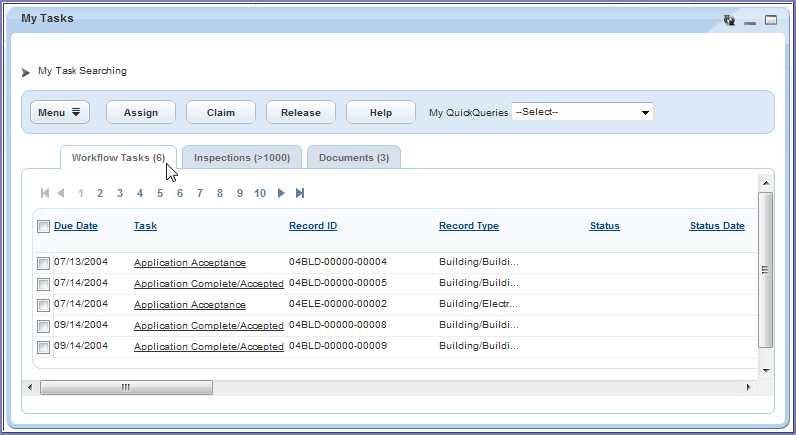Screen dimensions: 796x435
Task: Toggle the select-all checkbox in header
Action: (x=43, y=227)
